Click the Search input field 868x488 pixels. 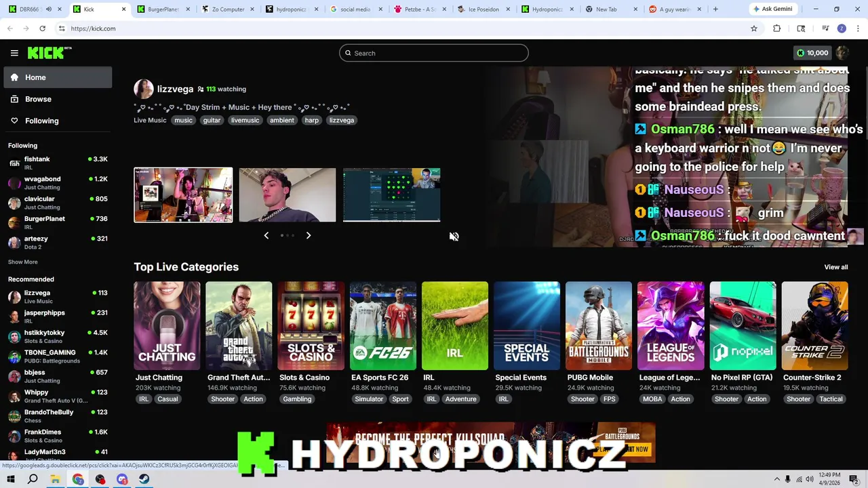(434, 53)
